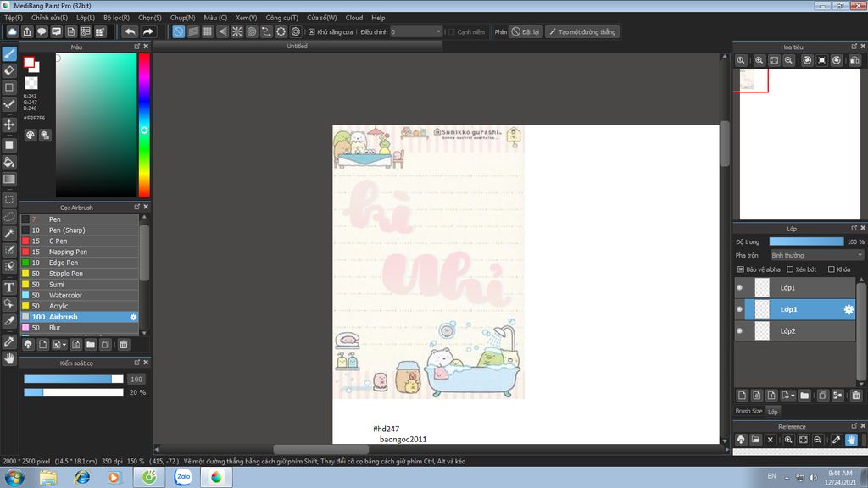Hide the top Lớp1 layer
The image size is (868, 488).
(x=739, y=288)
